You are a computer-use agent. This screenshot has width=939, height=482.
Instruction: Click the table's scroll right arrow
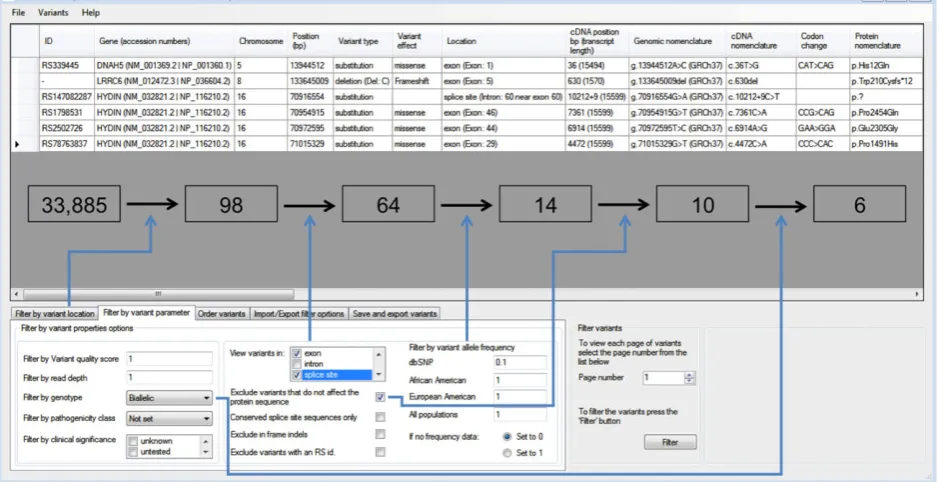[917, 294]
